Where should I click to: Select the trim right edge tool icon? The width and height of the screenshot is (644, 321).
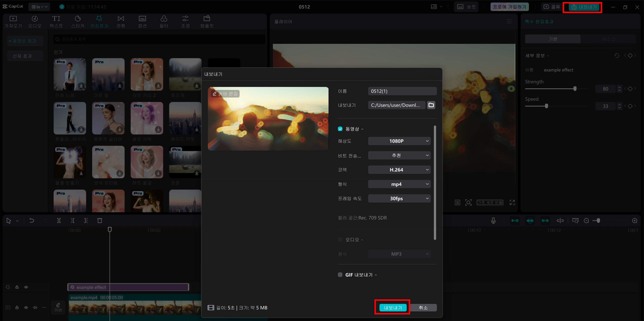click(x=86, y=221)
